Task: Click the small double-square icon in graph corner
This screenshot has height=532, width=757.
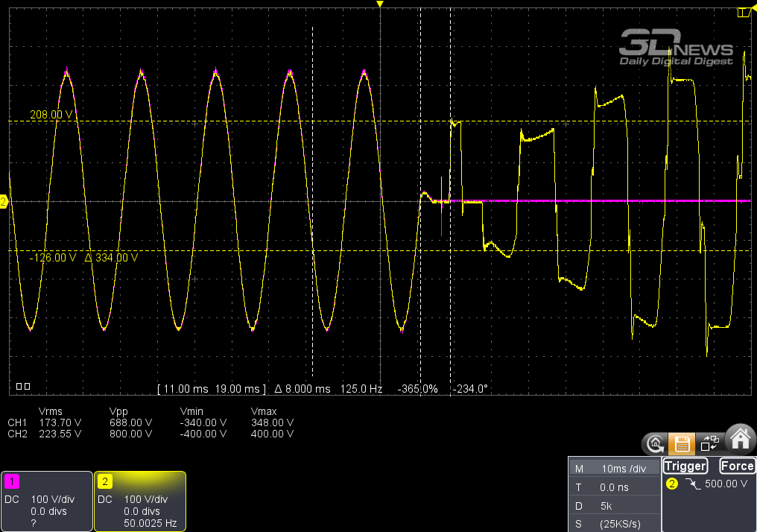Action: point(23,387)
